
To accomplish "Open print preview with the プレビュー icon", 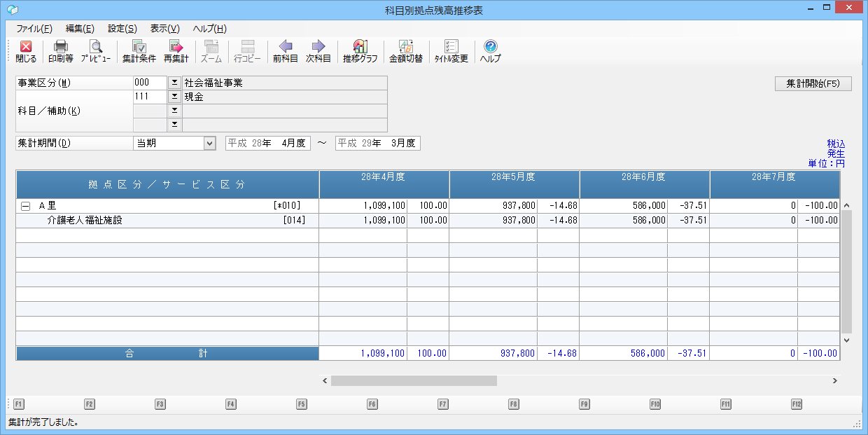I will 95,51.
